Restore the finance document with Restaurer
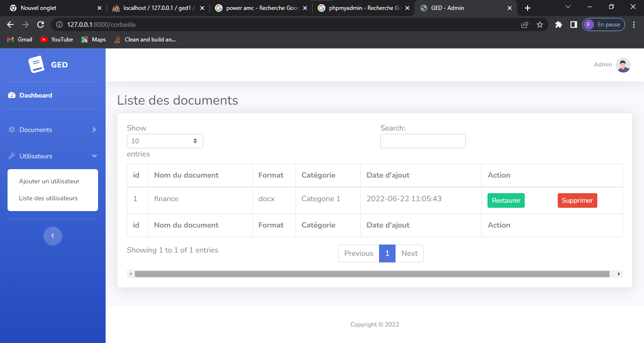 tap(506, 200)
